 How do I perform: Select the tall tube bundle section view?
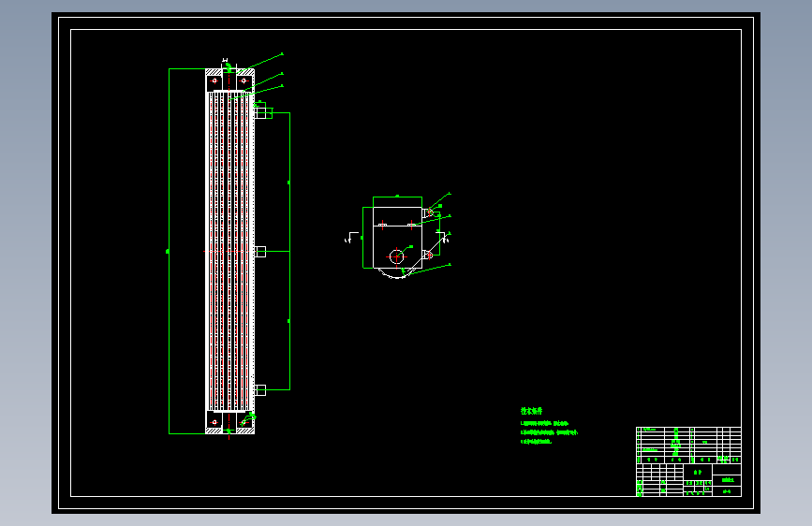[230, 251]
